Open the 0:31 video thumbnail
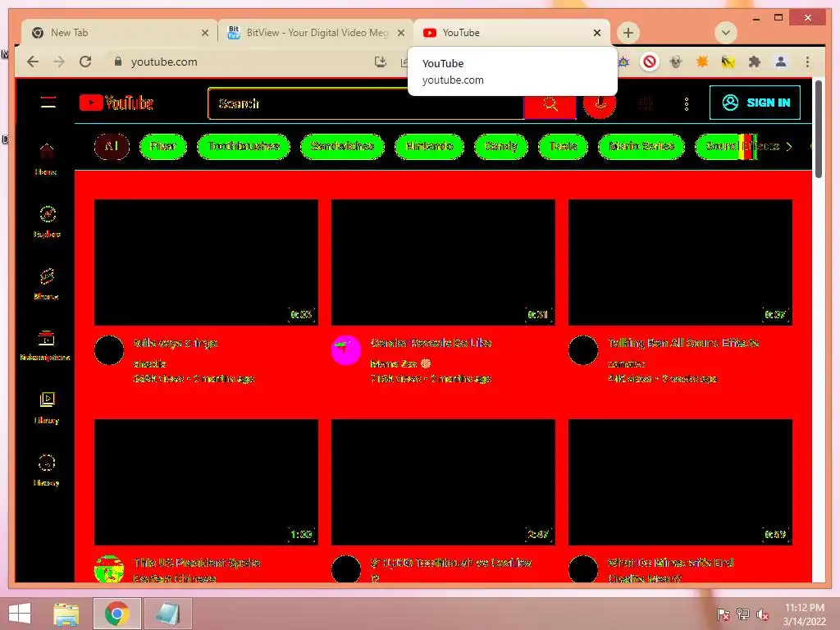This screenshot has width=840, height=630. tap(443, 262)
